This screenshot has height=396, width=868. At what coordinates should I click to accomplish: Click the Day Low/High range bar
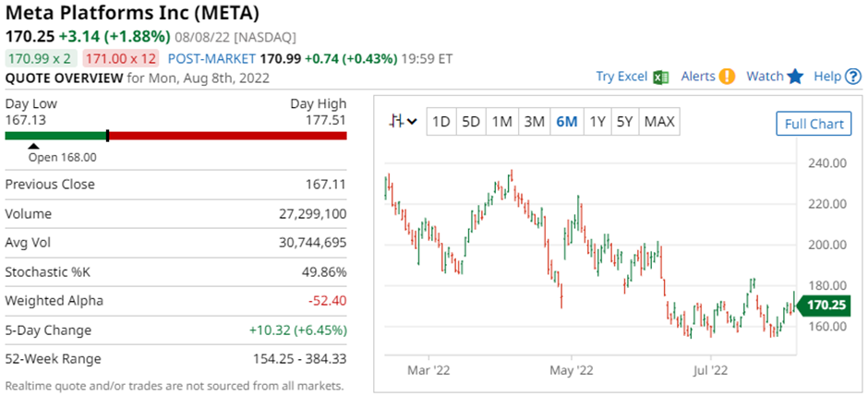[x=175, y=136]
